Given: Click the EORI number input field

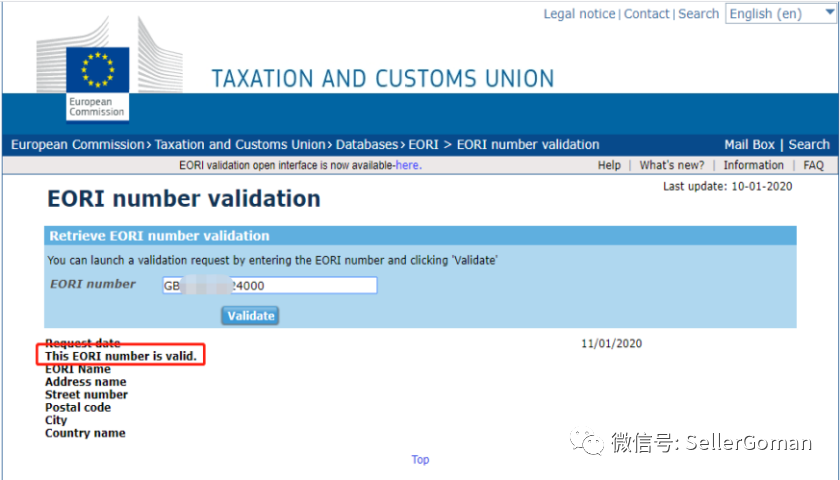Looking at the screenshot, I should tap(269, 285).
